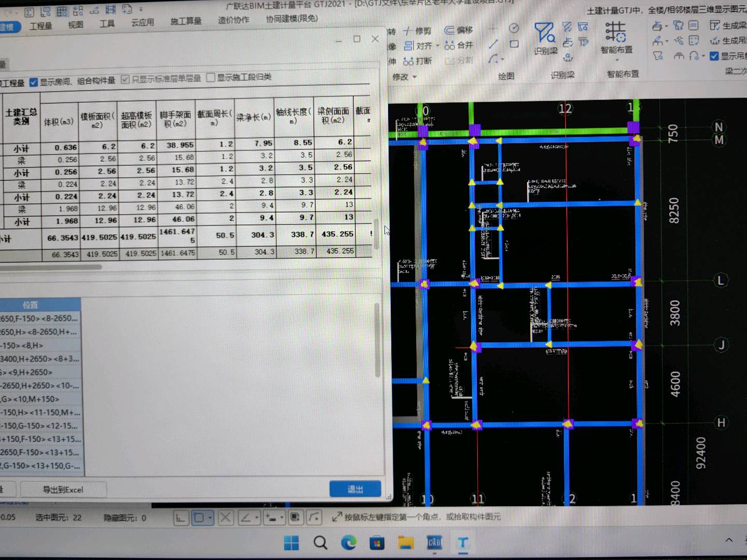This screenshot has height=560, width=747.
Task: Select the straight line drawing tool
Action: click(493, 44)
